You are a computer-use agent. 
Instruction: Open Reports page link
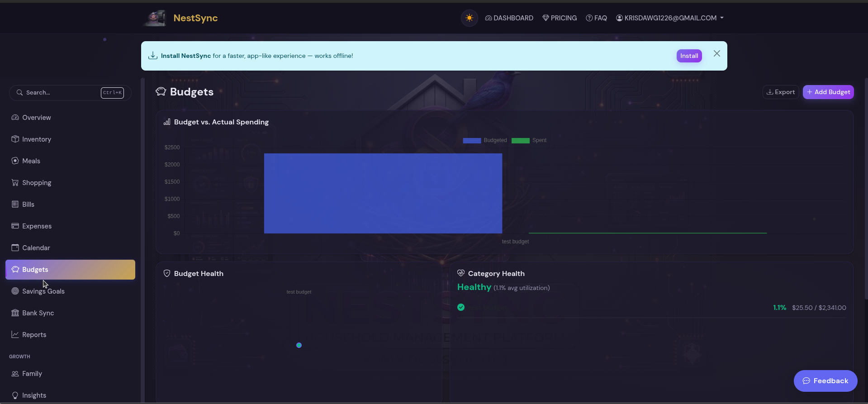click(x=70, y=335)
